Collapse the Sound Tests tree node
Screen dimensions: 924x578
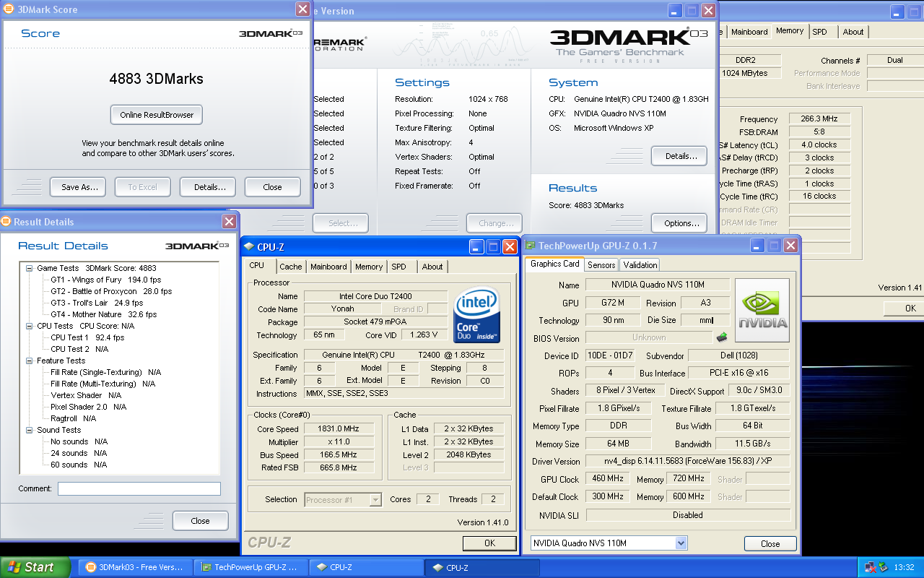tap(30, 430)
